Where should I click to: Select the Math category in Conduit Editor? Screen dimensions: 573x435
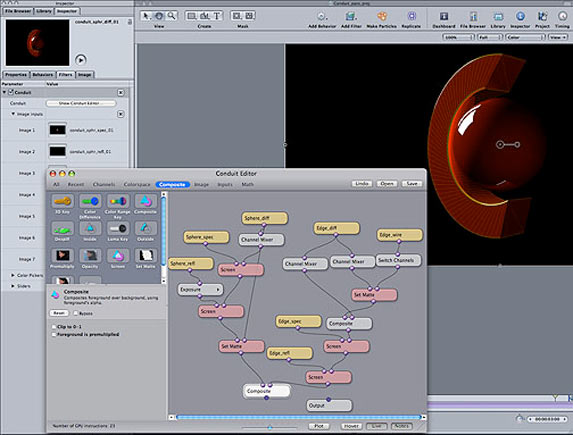tap(247, 184)
